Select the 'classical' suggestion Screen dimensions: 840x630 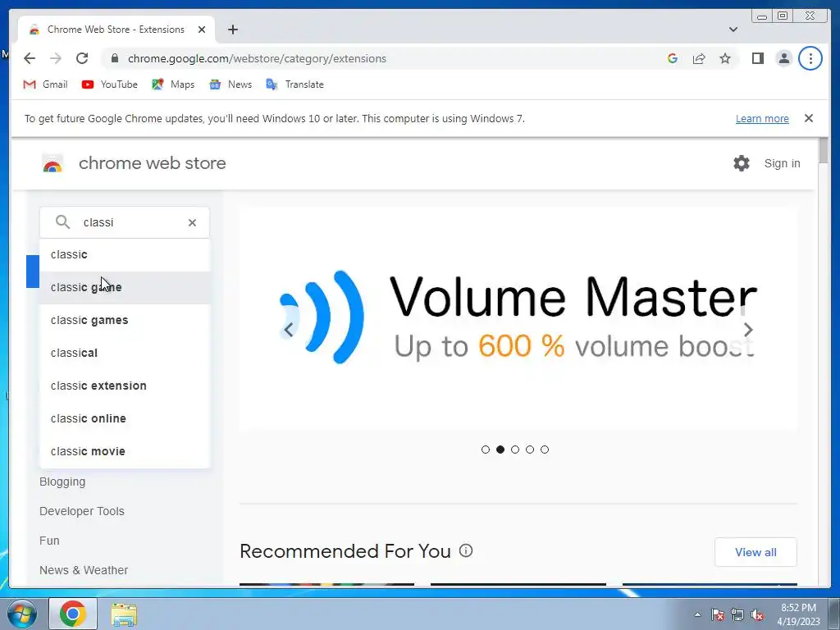tap(125, 353)
